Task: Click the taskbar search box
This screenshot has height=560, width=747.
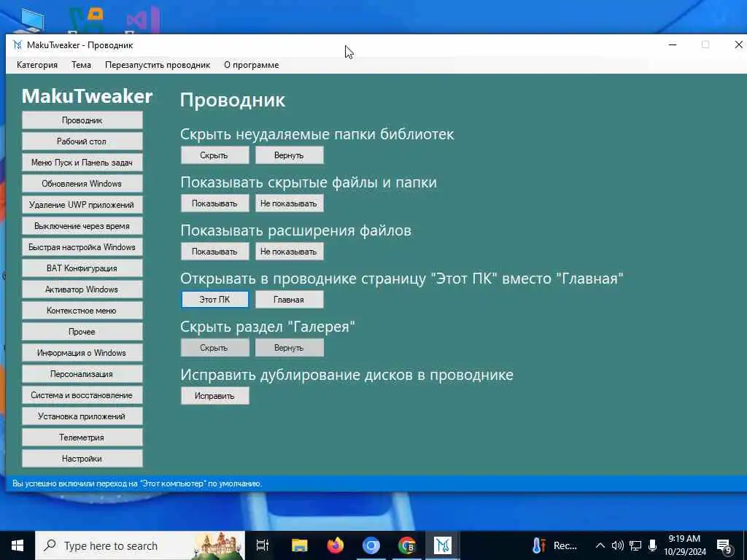Action: (x=140, y=545)
